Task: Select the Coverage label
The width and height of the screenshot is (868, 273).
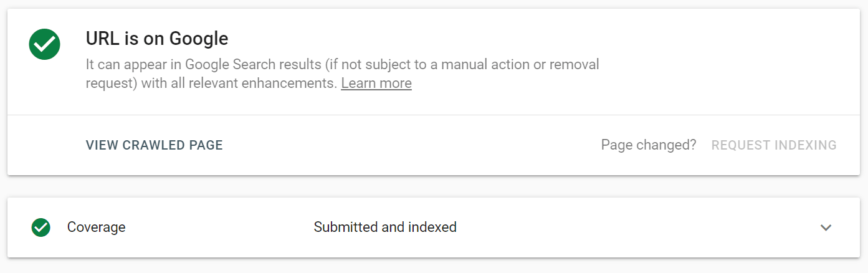Action: coord(97,228)
